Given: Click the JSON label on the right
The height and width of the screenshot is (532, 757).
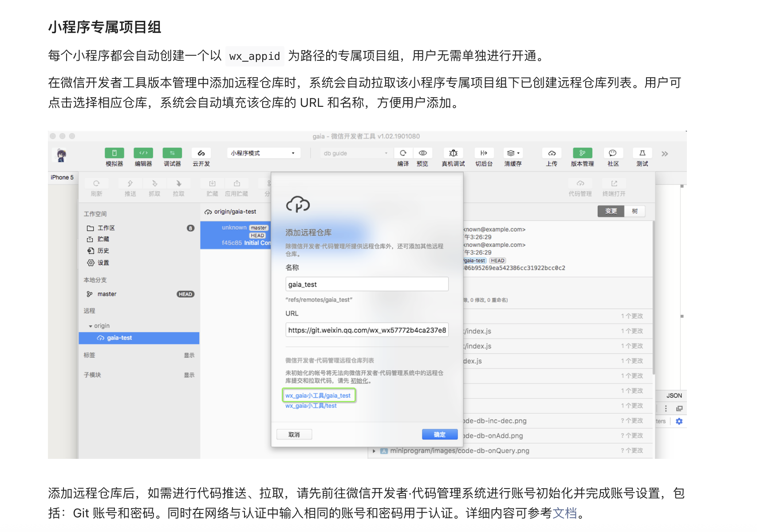Looking at the screenshot, I should point(674,395).
